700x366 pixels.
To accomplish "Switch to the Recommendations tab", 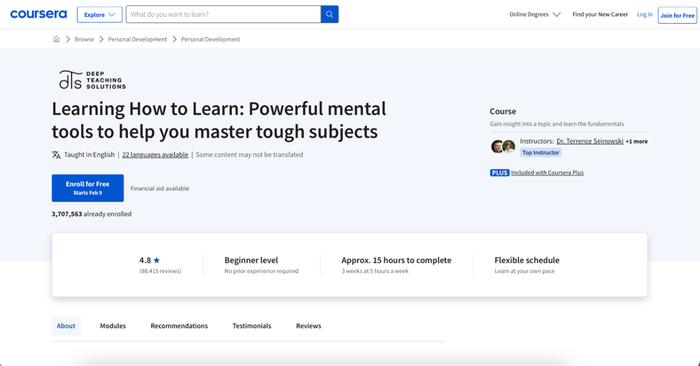I will click(x=179, y=326).
